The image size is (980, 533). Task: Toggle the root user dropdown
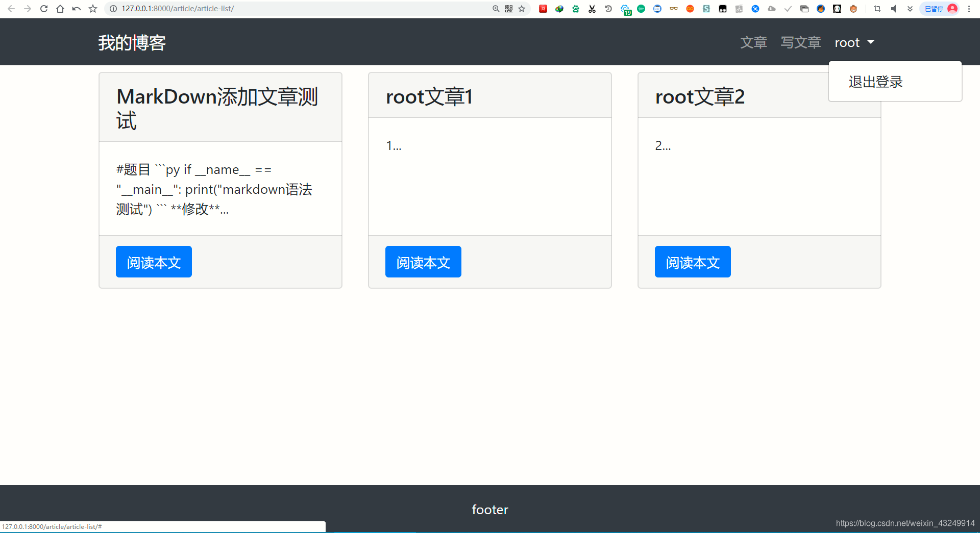[x=854, y=42]
